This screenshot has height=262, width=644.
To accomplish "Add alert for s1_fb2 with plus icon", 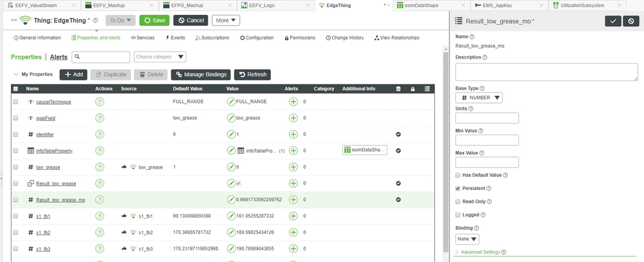I will click(x=293, y=232).
